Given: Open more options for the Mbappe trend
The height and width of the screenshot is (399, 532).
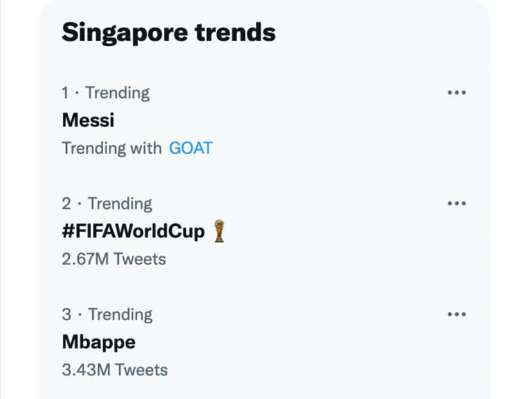Looking at the screenshot, I should tap(456, 314).
